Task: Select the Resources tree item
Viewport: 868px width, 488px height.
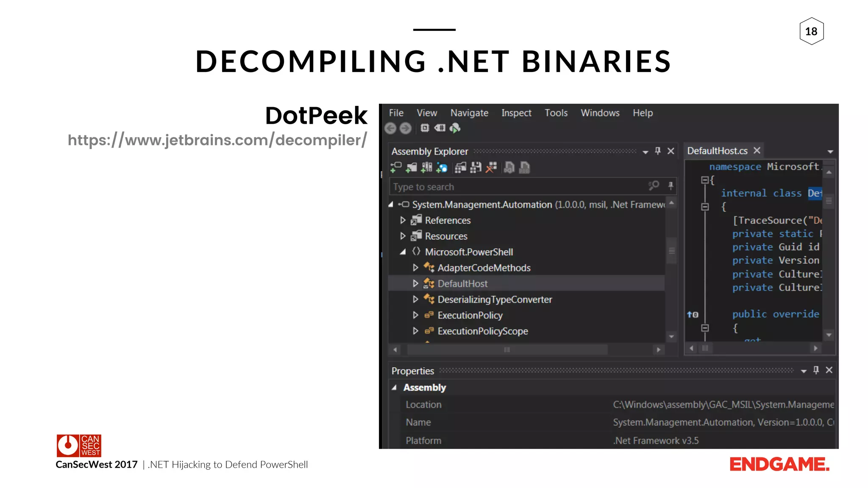Action: [446, 236]
